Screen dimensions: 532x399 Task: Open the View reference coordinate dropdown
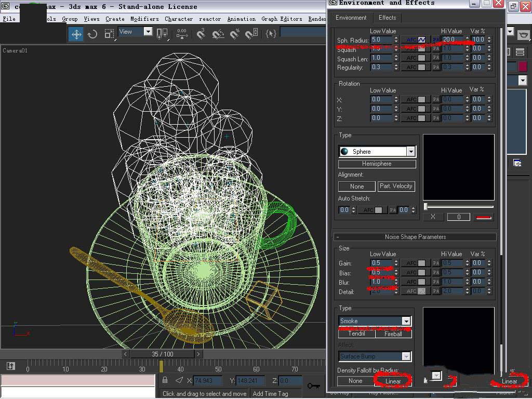pyautogui.click(x=148, y=32)
